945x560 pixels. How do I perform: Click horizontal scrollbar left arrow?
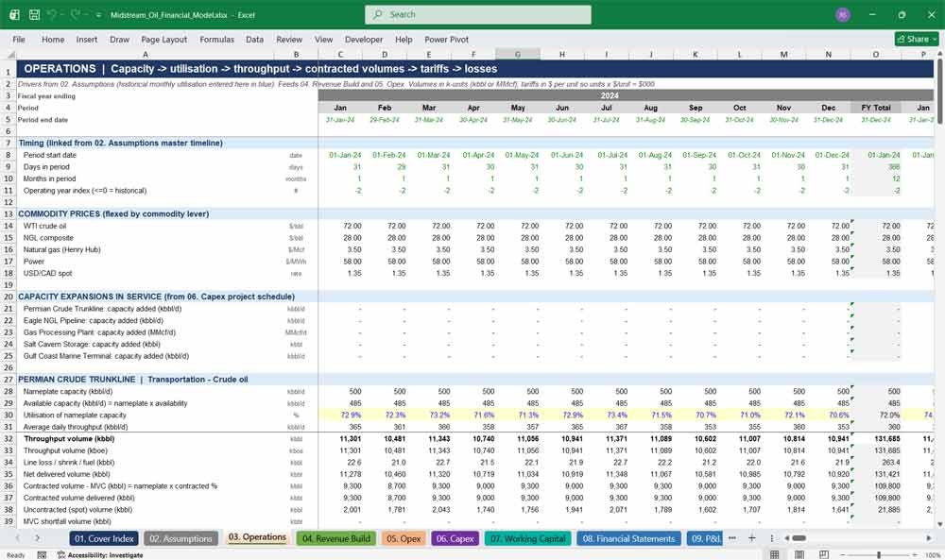pos(786,537)
